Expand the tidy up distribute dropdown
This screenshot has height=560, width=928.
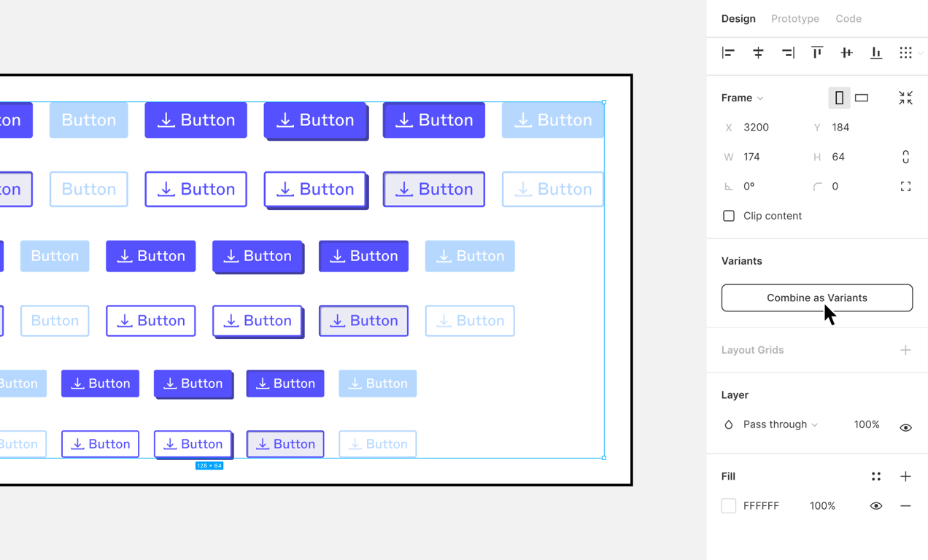coord(920,53)
